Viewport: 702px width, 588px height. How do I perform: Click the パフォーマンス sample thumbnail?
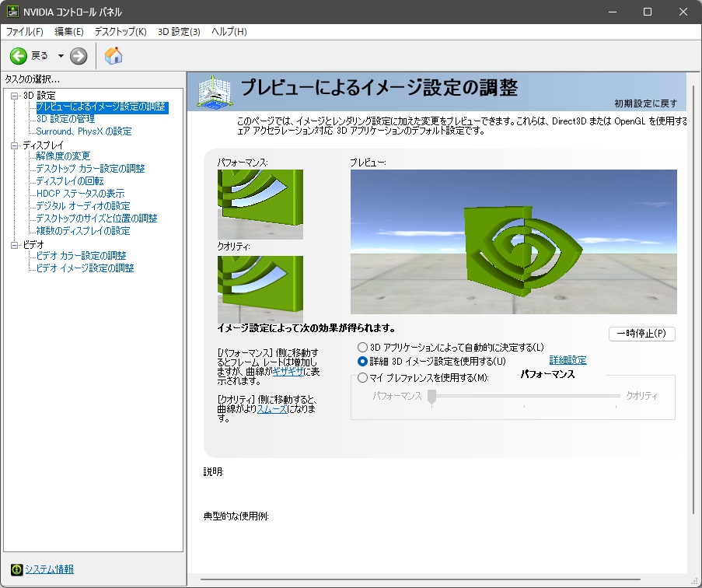click(x=260, y=205)
